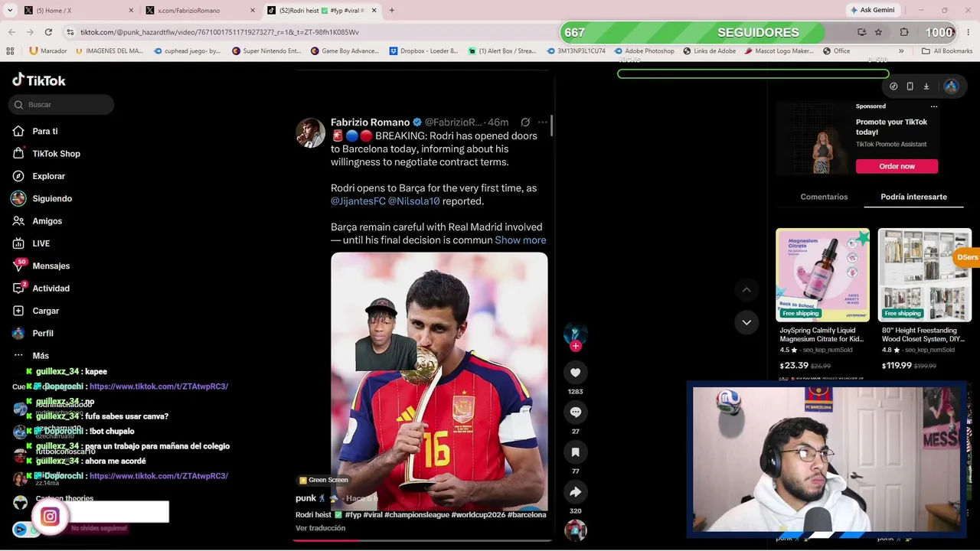Expand the Más sidebar menu
Image resolution: width=980 pixels, height=551 pixels.
31,356
